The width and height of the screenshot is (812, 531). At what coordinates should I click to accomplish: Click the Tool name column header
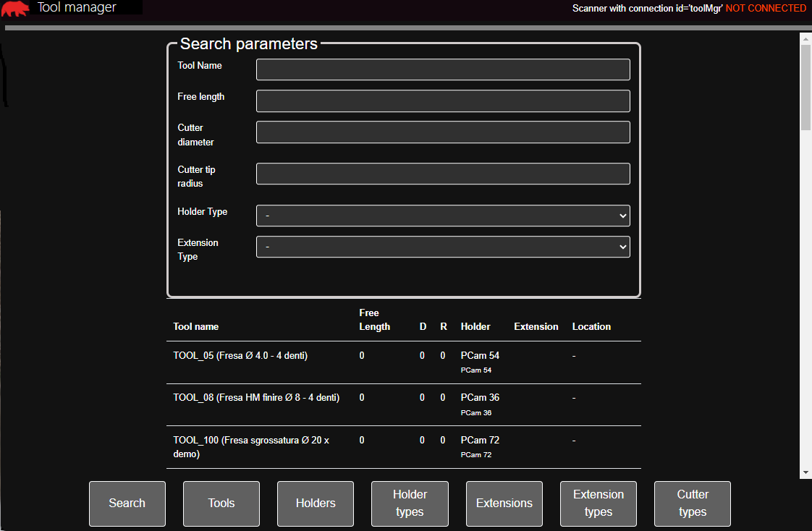click(x=195, y=326)
